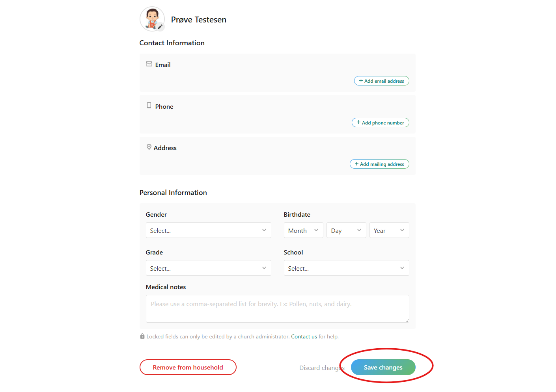Save changes to the profile

[x=383, y=368]
